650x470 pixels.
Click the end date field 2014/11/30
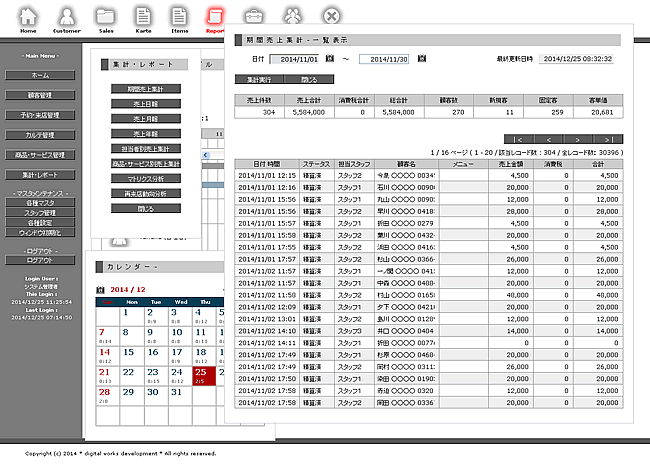(x=384, y=59)
